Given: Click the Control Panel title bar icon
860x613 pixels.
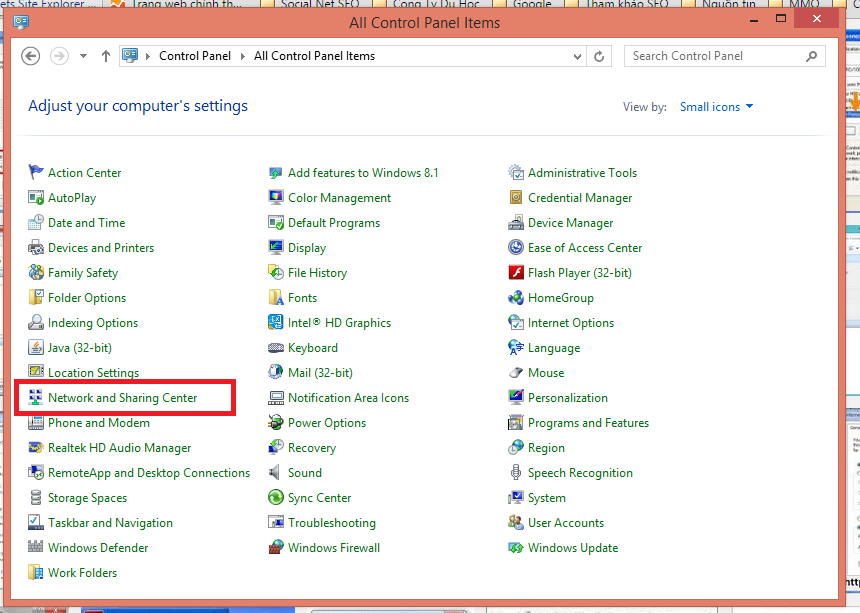Looking at the screenshot, I should [21, 22].
